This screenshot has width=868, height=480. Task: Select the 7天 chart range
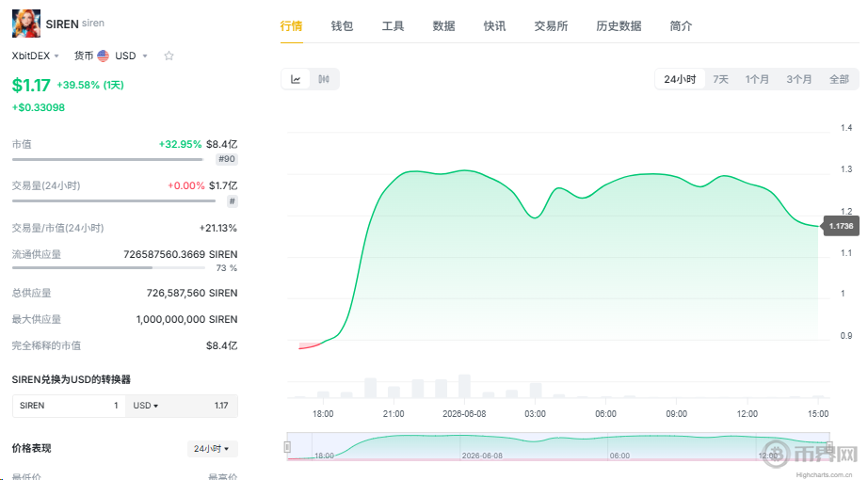(x=721, y=79)
